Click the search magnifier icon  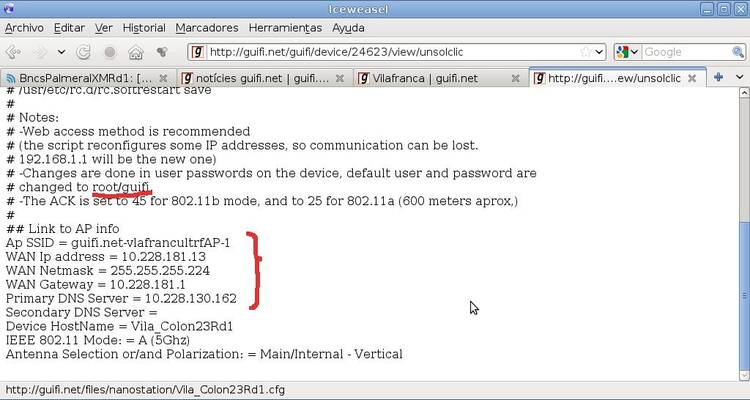738,52
